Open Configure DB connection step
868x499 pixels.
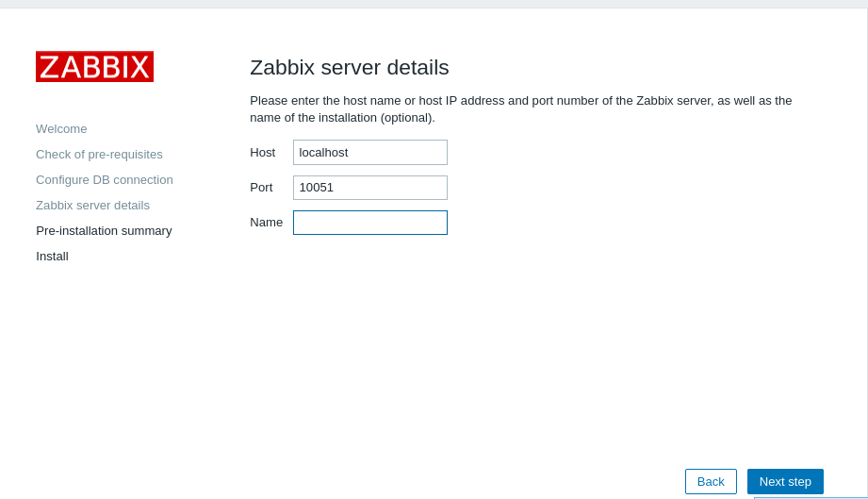tap(105, 179)
